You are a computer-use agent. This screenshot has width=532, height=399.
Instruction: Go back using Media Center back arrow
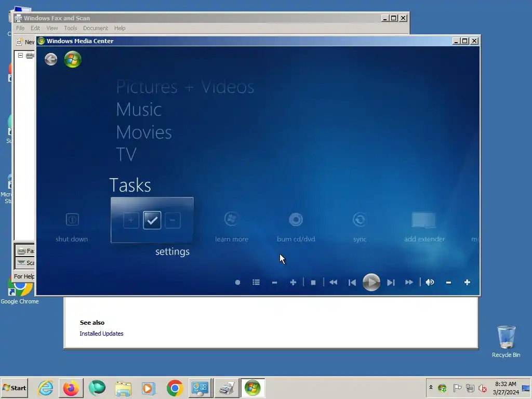pyautogui.click(x=51, y=59)
